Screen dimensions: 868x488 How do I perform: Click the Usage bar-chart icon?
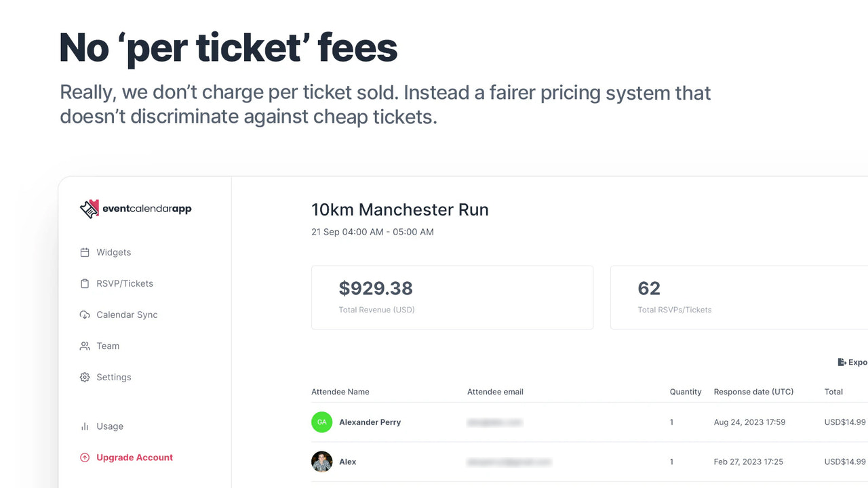[x=85, y=426]
